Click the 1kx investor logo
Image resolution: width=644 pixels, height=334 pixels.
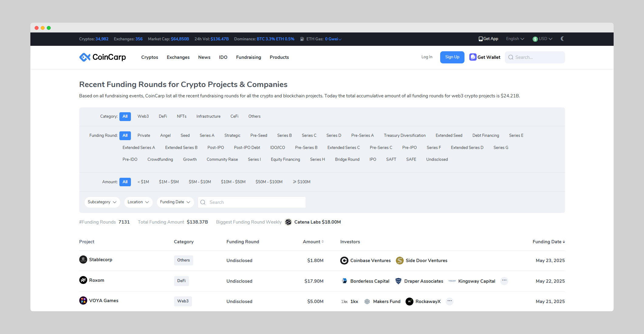tap(344, 302)
